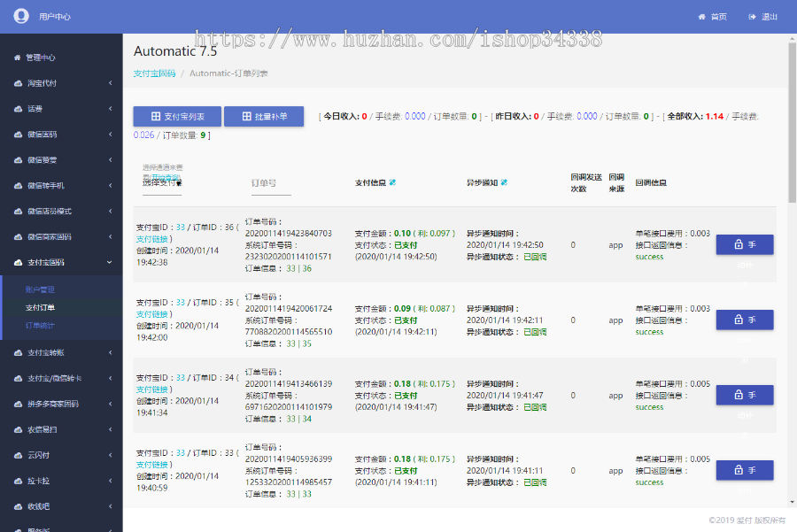Click the user avatar icon in header

point(21,16)
